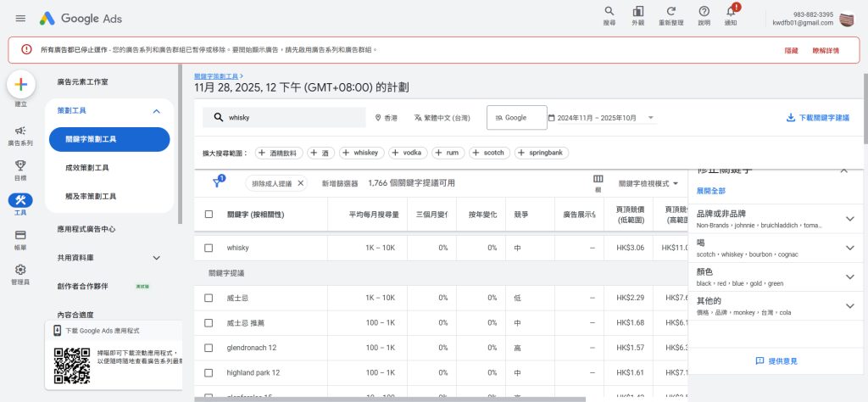Select all keywords via header checkbox
868x402 pixels.
[x=209, y=214]
